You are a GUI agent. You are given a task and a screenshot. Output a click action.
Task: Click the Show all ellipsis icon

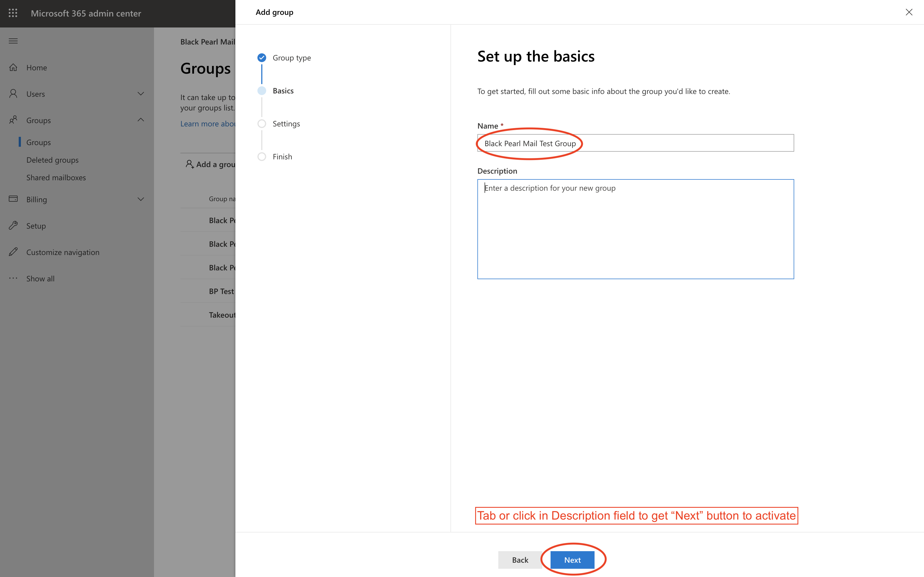13,278
